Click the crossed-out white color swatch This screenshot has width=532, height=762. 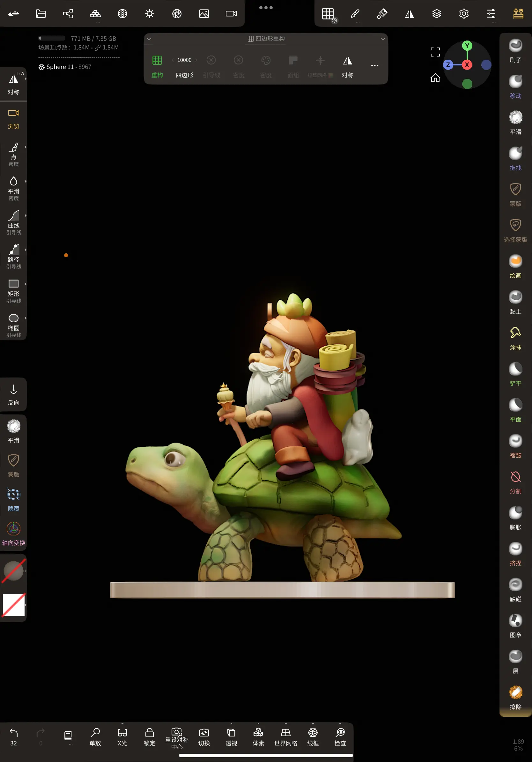click(x=14, y=605)
